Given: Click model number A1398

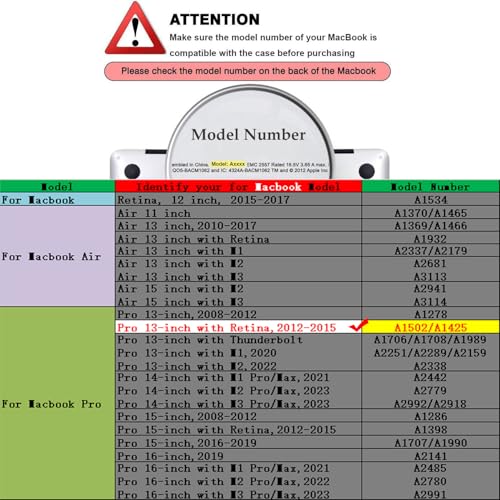Looking at the screenshot, I should pyautogui.click(x=431, y=429).
